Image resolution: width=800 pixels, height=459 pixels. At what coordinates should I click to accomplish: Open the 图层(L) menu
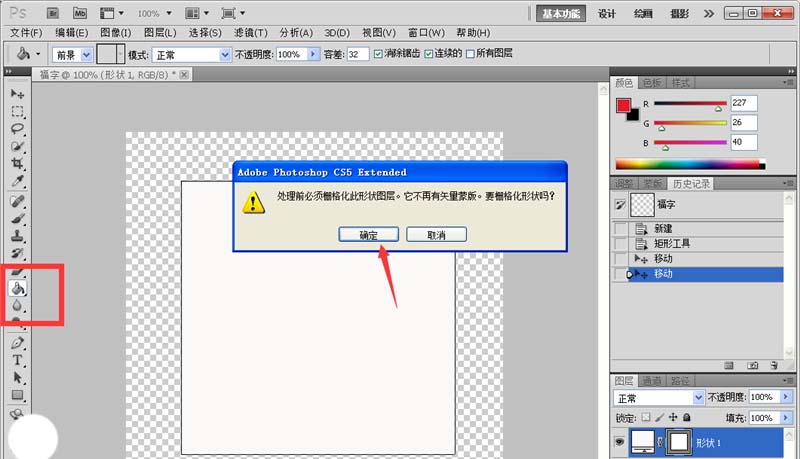160,33
